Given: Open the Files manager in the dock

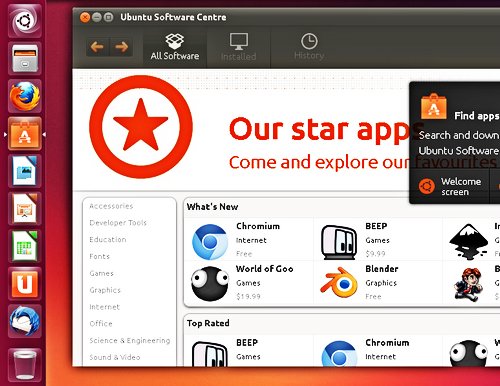Looking at the screenshot, I should pos(25,58).
